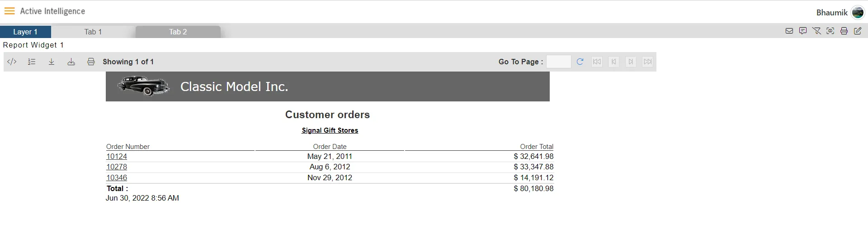Screen dimensions: 868x230
Task: Open Bhaumik user profile avatar
Action: (858, 12)
